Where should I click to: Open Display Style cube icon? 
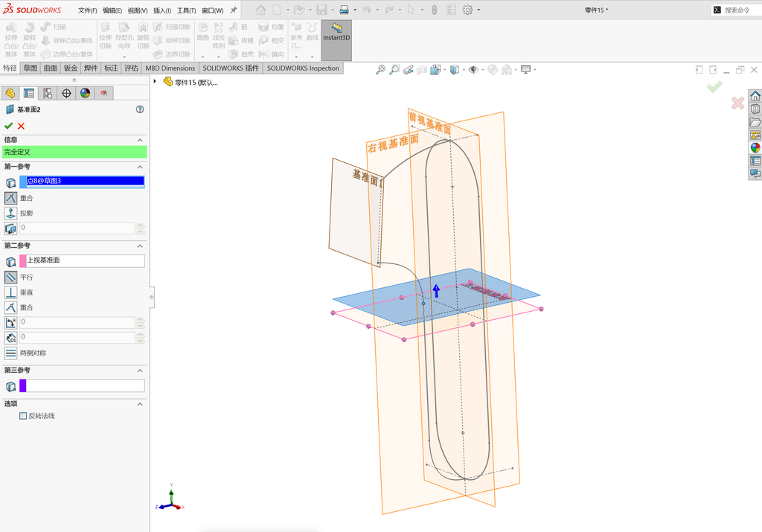pyautogui.click(x=455, y=69)
